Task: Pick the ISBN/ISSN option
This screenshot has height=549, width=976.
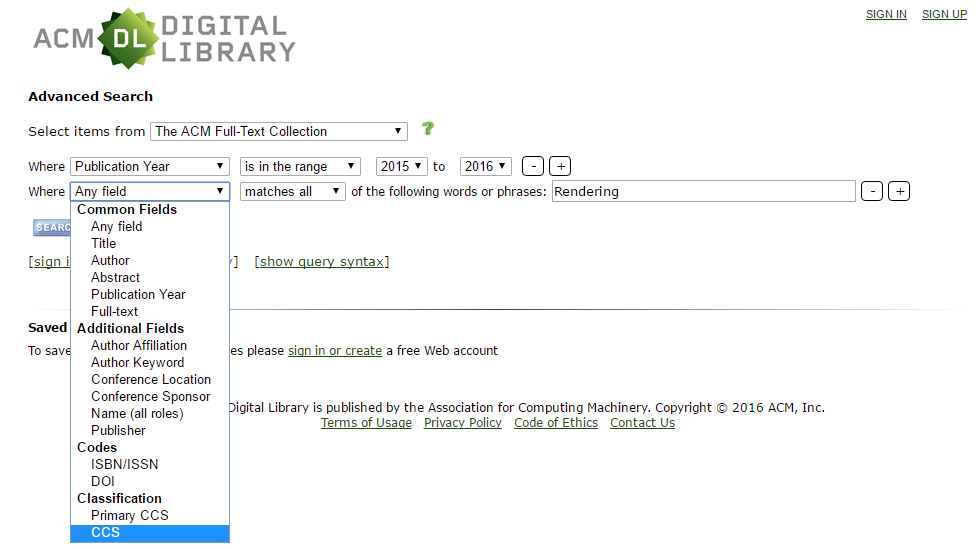Action: 150,464
